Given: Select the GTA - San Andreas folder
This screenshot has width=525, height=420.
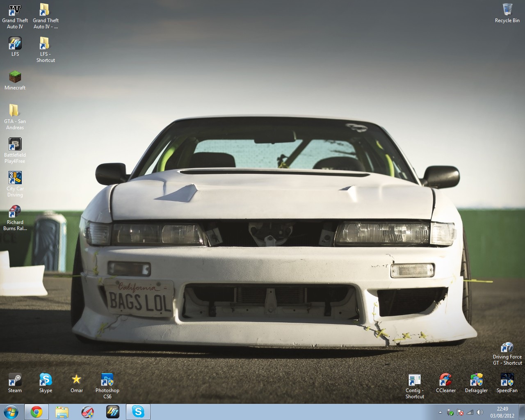Looking at the screenshot, I should 15,117.
